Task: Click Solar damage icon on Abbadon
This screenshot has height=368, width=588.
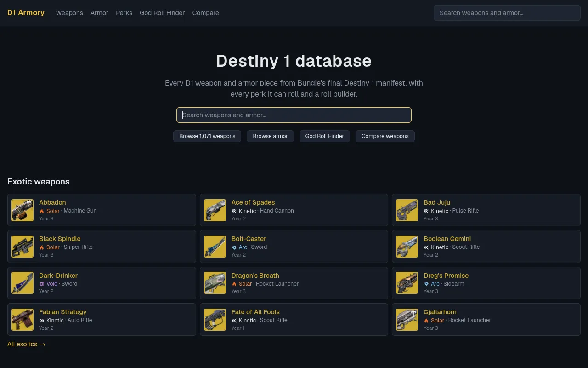Action: point(42,211)
